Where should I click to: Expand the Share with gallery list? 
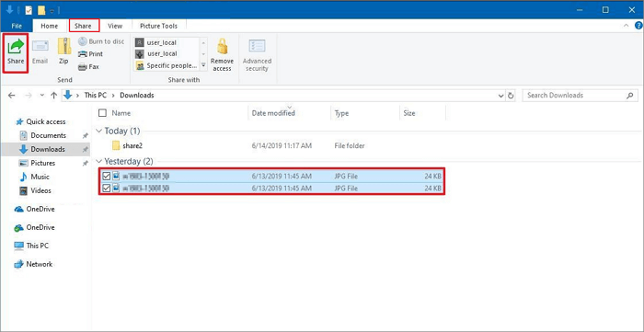coord(203,65)
